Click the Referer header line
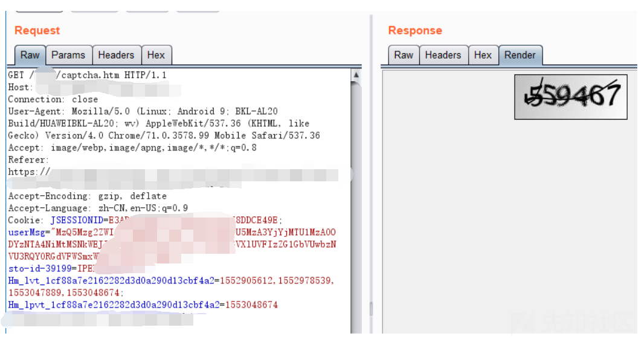Viewport: 644px width, 339px height. tap(28, 160)
